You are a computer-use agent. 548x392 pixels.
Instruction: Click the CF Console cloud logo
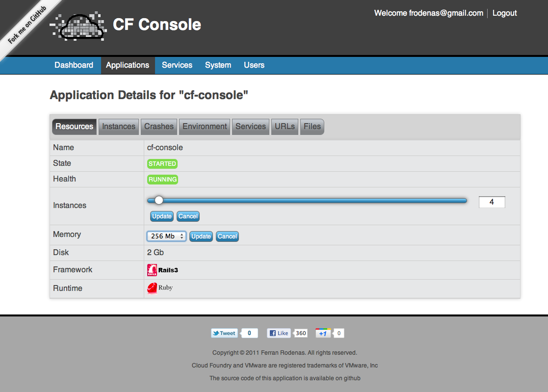pyautogui.click(x=78, y=26)
